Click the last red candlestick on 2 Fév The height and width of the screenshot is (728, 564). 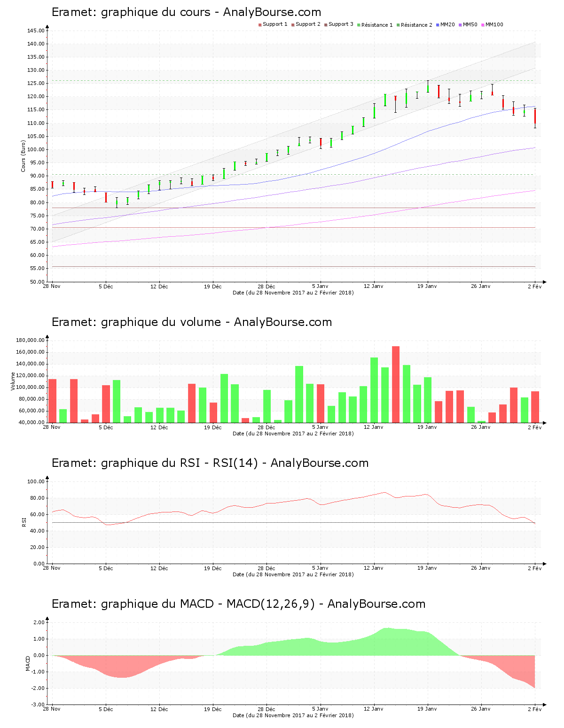click(x=535, y=118)
